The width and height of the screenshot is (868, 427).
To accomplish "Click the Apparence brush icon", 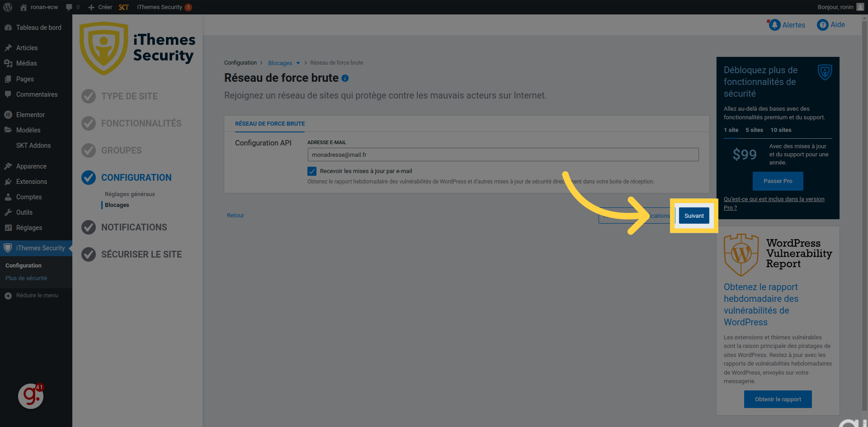I will point(8,166).
